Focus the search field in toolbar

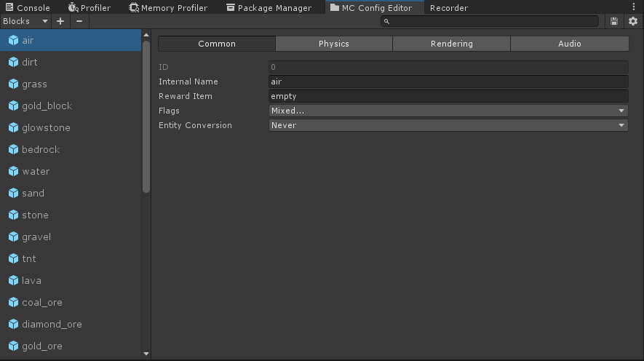point(490,21)
